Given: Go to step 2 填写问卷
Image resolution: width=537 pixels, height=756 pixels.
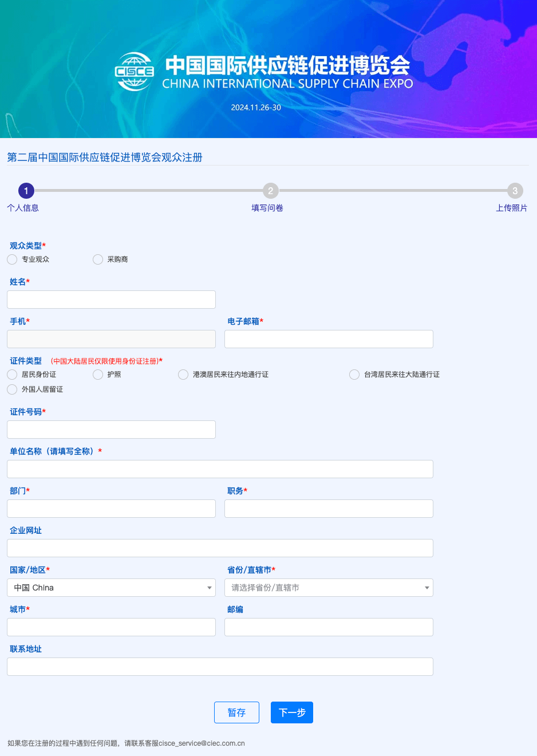Looking at the screenshot, I should [x=271, y=191].
